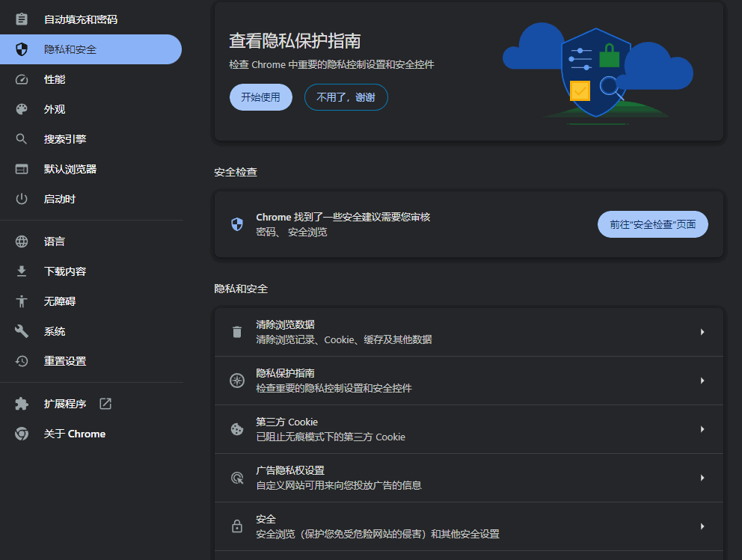Screen dimensions: 742x560
Task: Open 清除浏览数据 by its title text
Action: coord(285,324)
